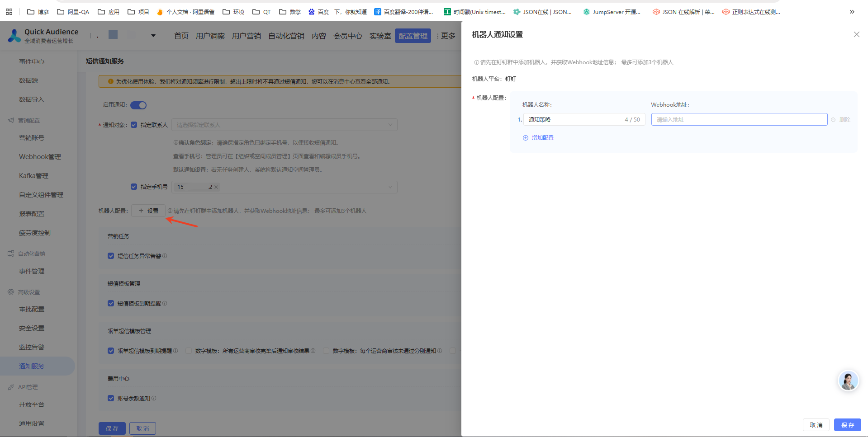Open Webhook管理 in the sidebar
The width and height of the screenshot is (868, 437).
[x=40, y=157]
